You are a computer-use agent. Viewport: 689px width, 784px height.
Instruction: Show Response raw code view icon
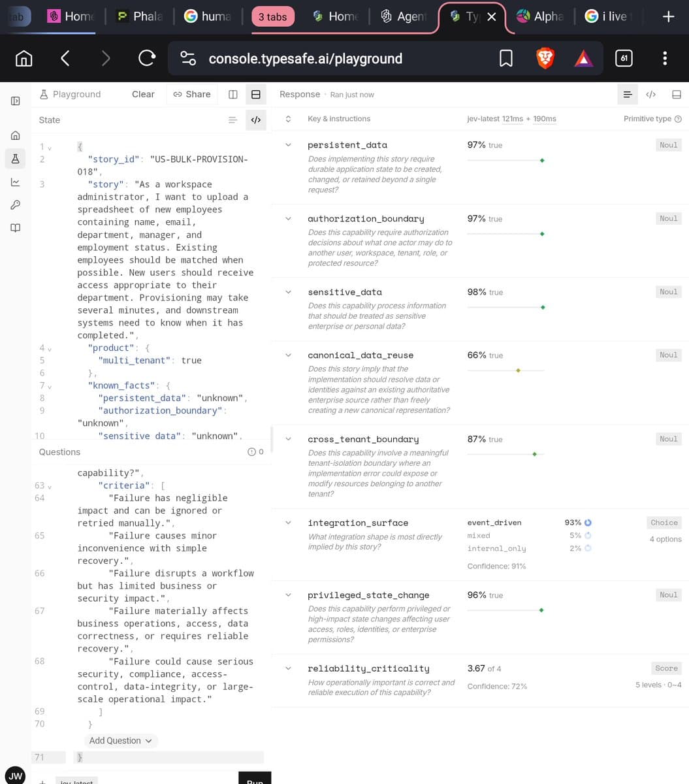650,95
